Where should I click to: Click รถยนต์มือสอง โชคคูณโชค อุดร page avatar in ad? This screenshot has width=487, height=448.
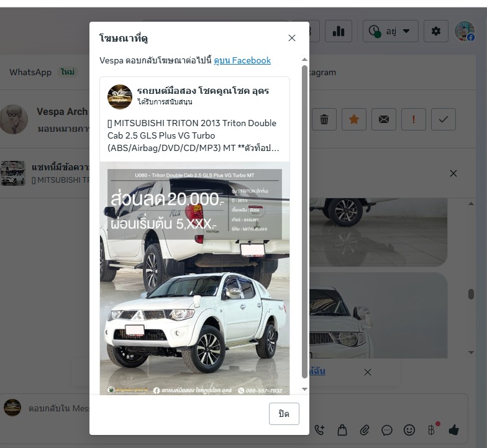(119, 97)
